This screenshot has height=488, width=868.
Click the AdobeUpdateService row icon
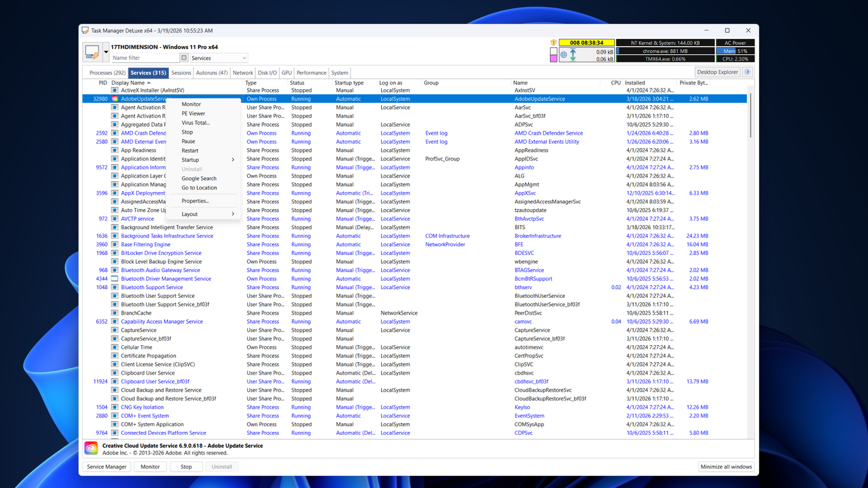[x=115, y=99]
